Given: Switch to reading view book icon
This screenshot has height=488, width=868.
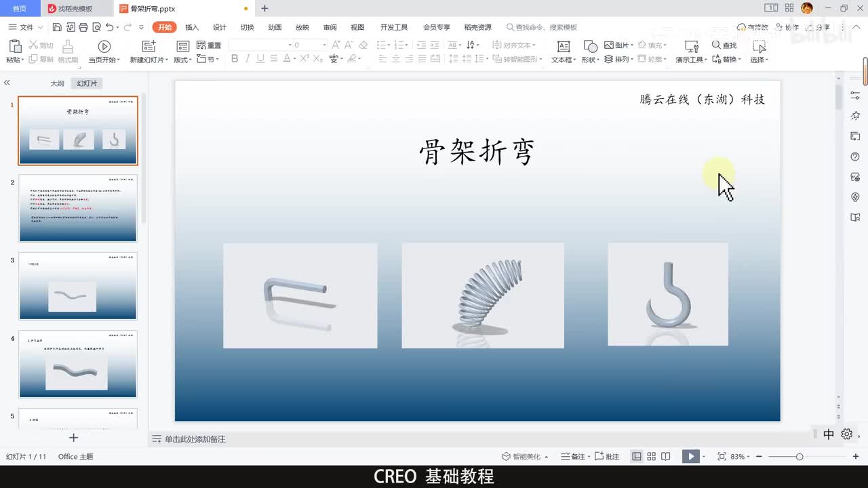Looking at the screenshot, I should [x=666, y=457].
